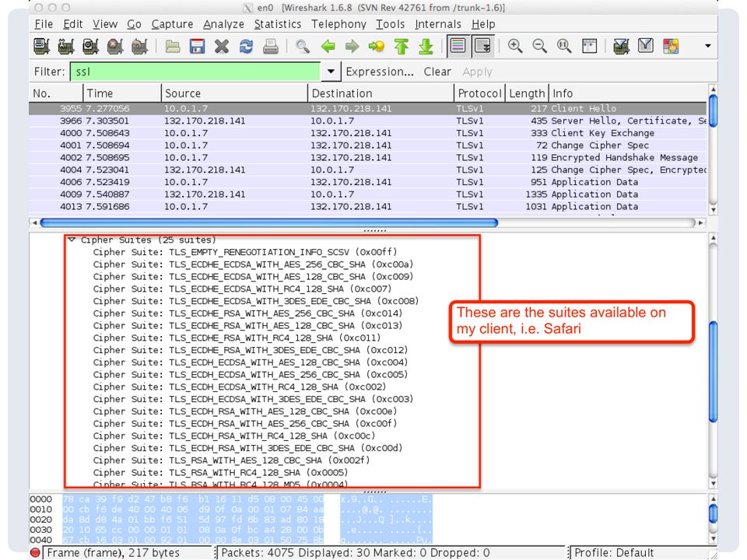Select packet 4000 Client Key Exchange
Image resolution: width=747 pixels, height=560 pixels.
point(368,133)
